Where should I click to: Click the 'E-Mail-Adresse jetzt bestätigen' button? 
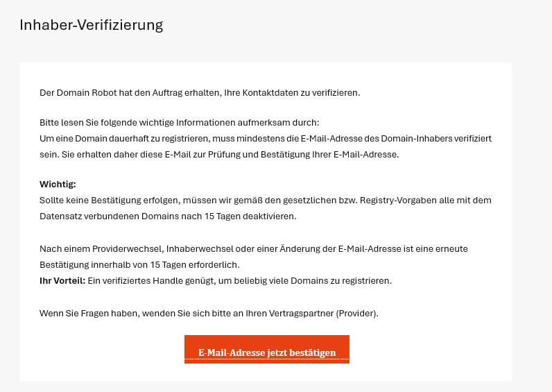(x=267, y=349)
